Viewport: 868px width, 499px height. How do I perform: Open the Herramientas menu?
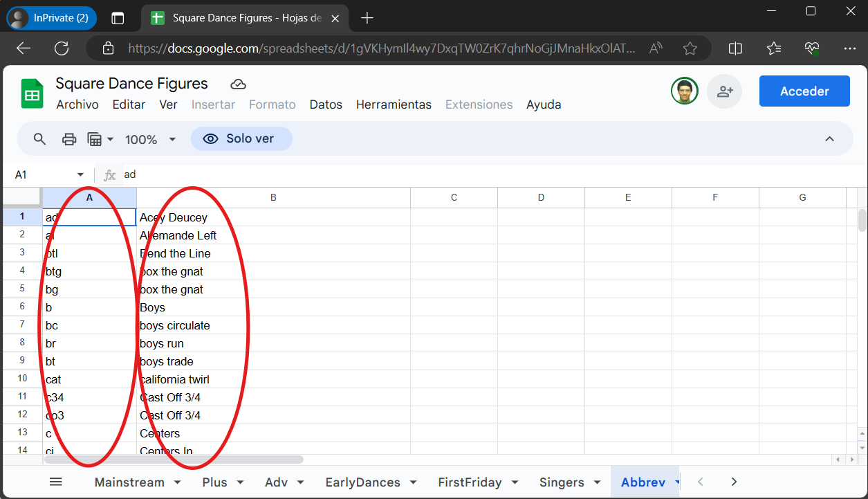[x=394, y=105]
